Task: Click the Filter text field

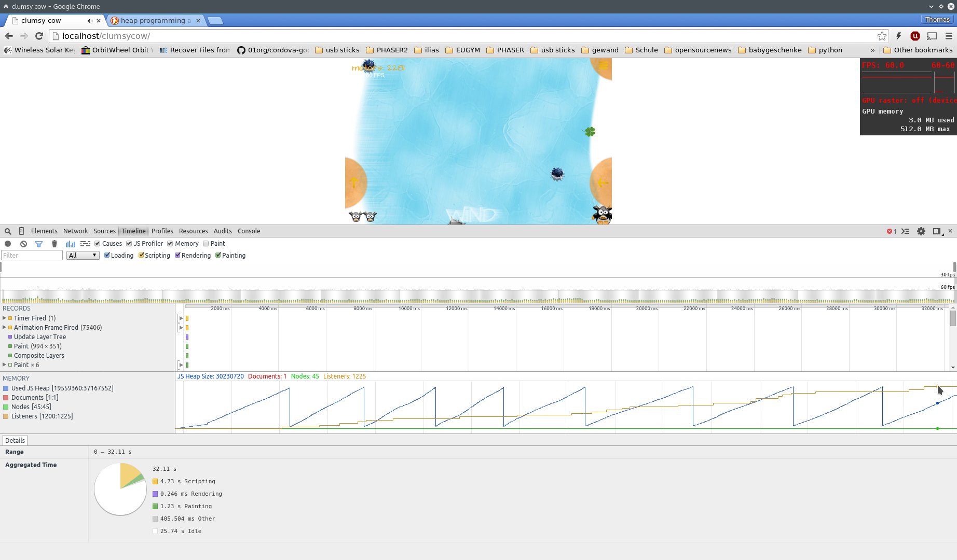Action: 32,255
